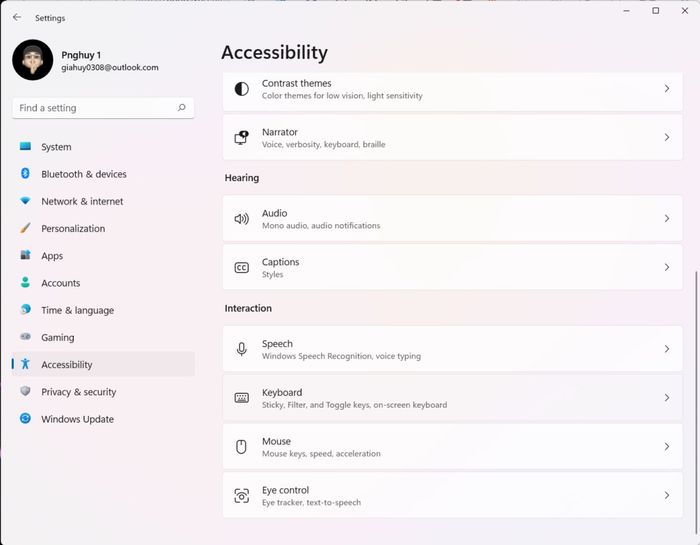Click the Audio speaker icon
Image resolution: width=700 pixels, height=545 pixels.
click(242, 219)
